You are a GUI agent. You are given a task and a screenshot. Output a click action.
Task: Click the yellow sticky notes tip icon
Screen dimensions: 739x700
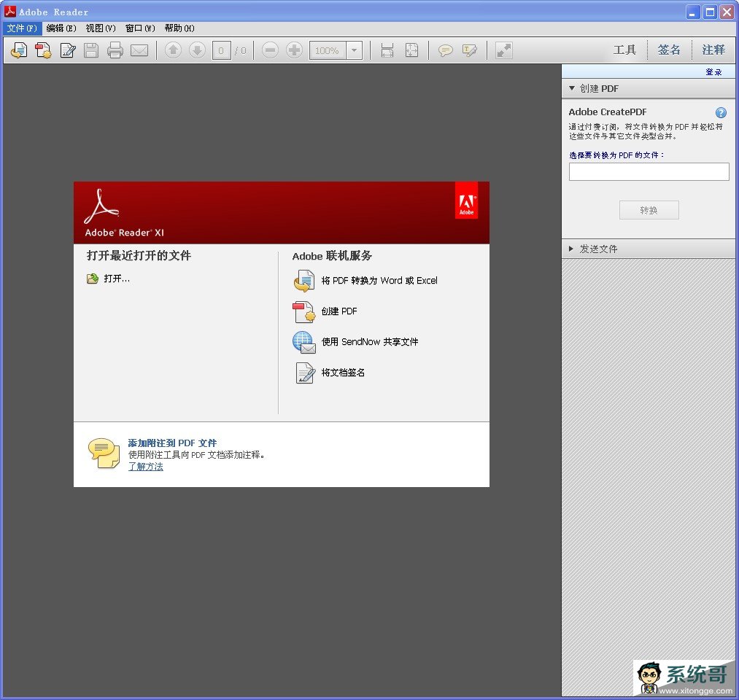click(x=104, y=453)
